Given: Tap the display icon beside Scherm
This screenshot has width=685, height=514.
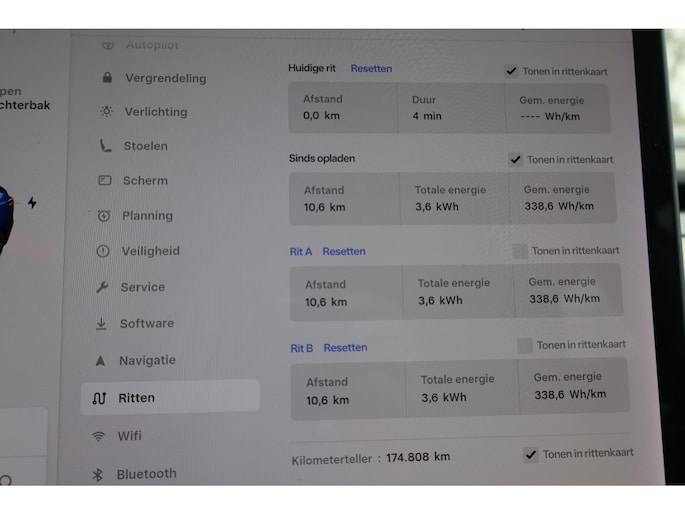Looking at the screenshot, I should click(104, 181).
